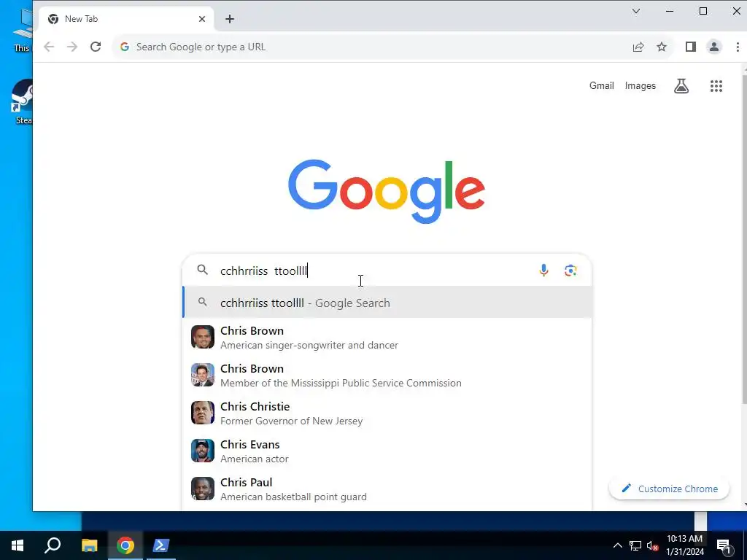The image size is (747, 560).
Task: Click the browser forward arrow
Action: (x=72, y=47)
